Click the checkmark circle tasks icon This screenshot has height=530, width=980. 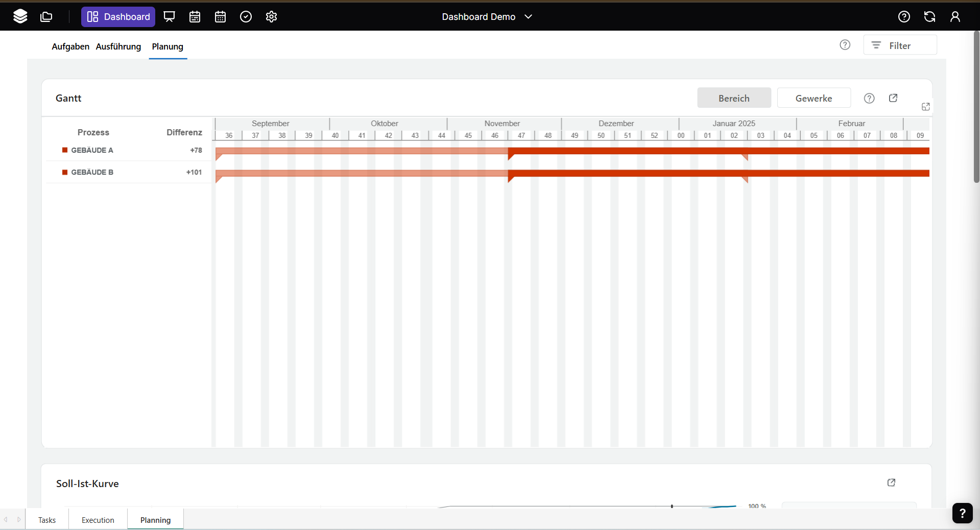tap(246, 17)
